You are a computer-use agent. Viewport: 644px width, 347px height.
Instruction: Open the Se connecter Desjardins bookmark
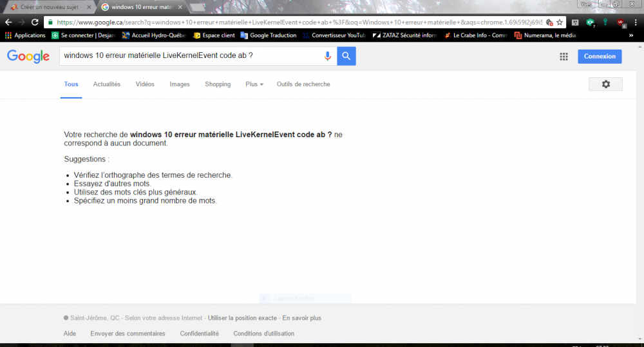(84, 35)
